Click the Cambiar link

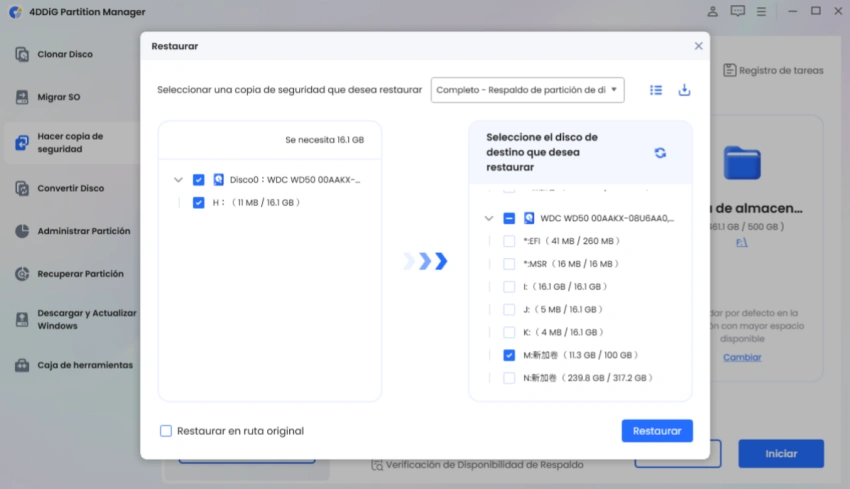(742, 357)
